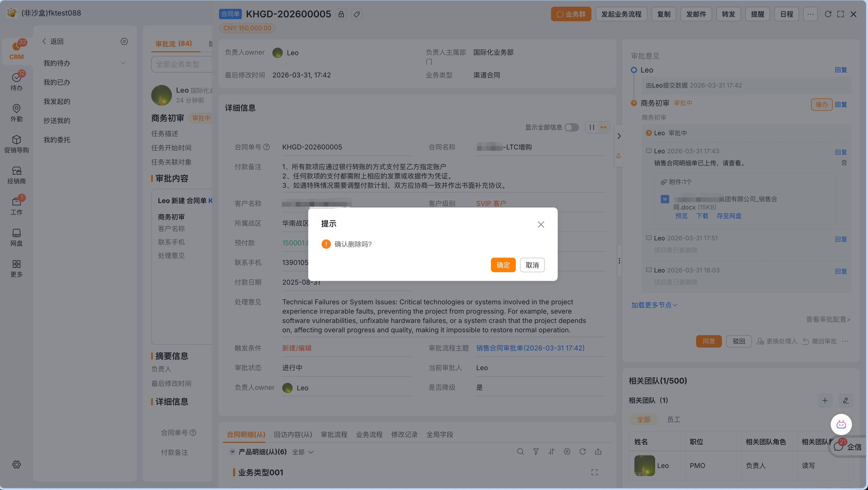Click the trash icon under Leo's reply

pyautogui.click(x=844, y=163)
